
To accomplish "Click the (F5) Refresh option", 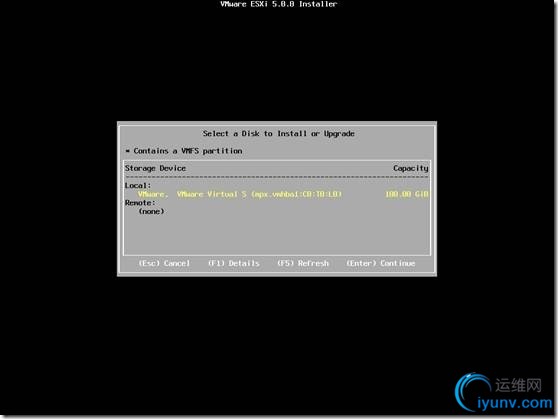I will 303,263.
